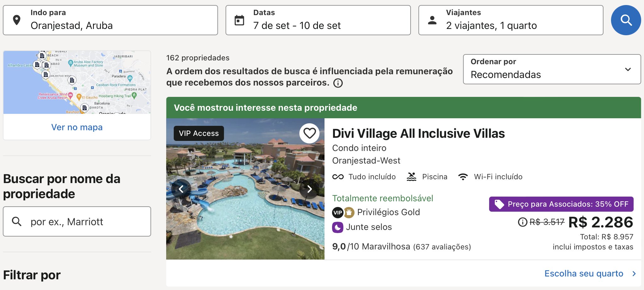
Task: Click the VIP Access badge on photo
Action: [199, 133]
